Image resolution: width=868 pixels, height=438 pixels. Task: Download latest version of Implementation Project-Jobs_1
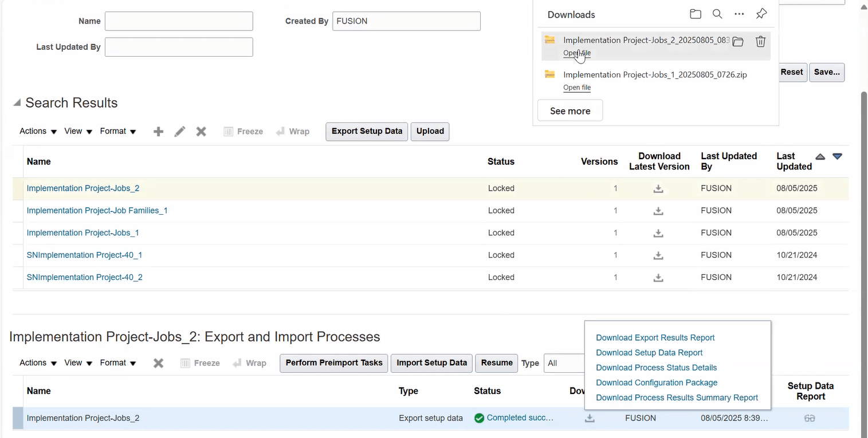pos(658,233)
